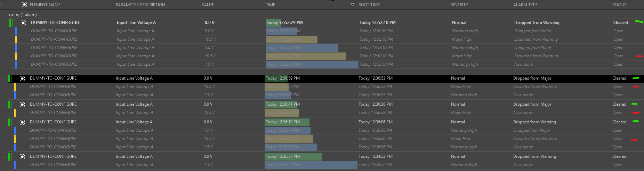Click the Root Time column header

coord(369,5)
